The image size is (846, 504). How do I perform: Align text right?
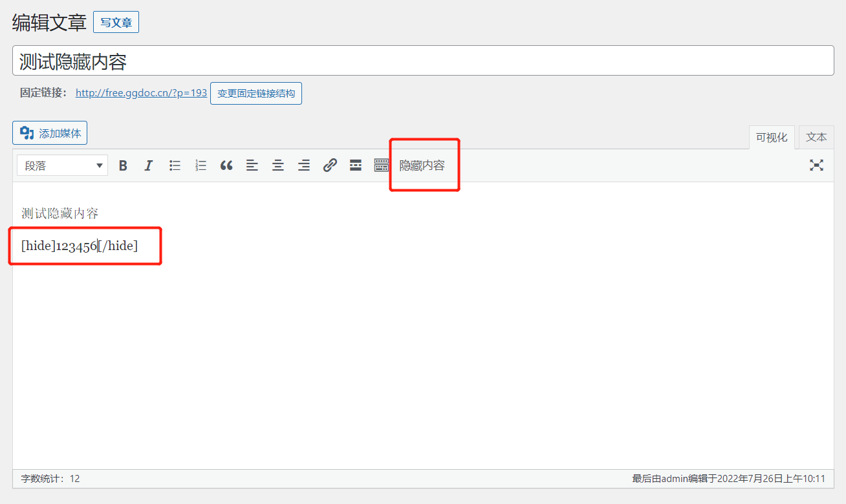[x=304, y=165]
